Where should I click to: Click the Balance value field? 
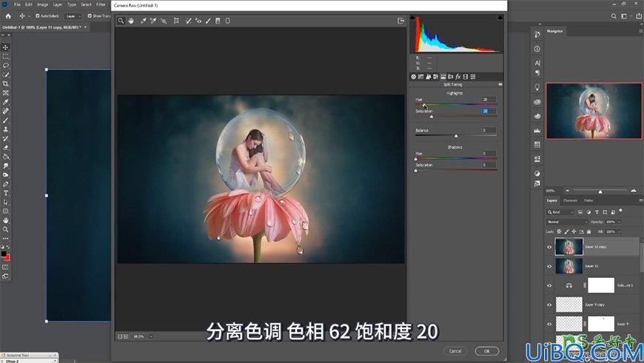(489, 130)
